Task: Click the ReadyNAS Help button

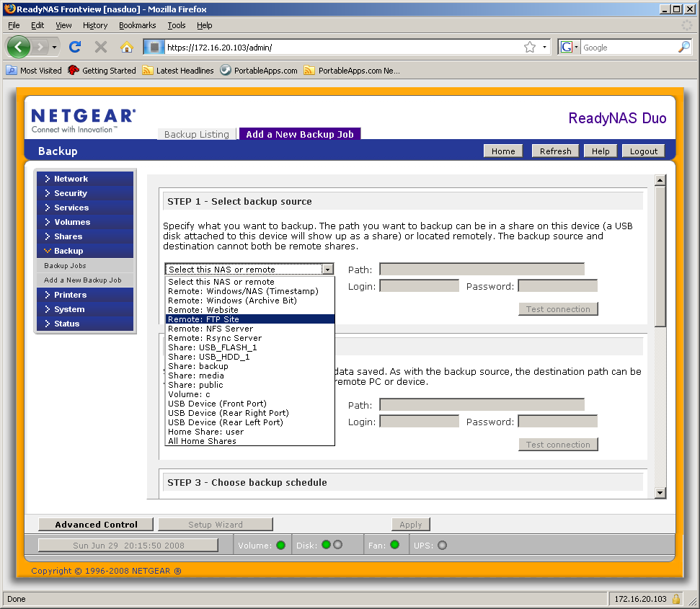Action: click(x=601, y=151)
